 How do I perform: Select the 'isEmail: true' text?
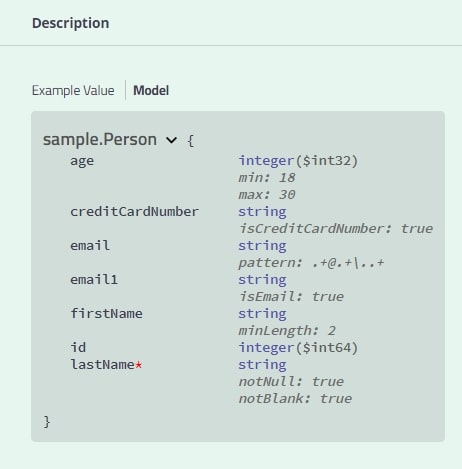(x=291, y=297)
